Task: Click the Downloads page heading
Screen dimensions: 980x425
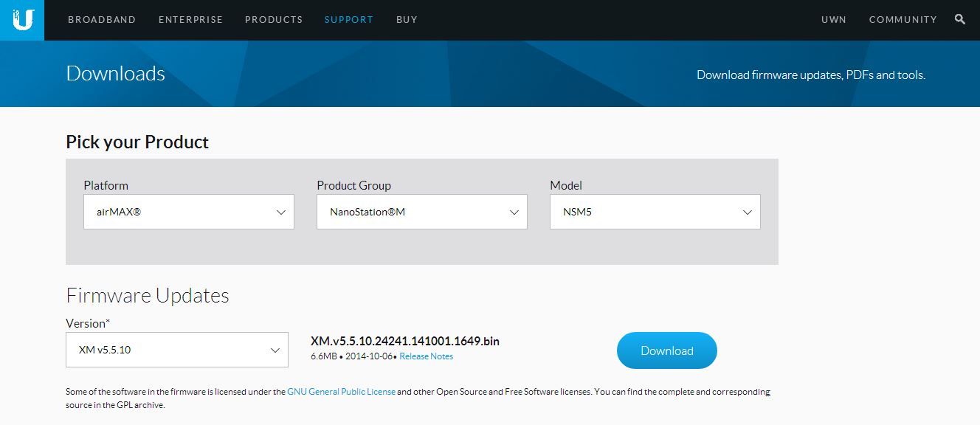Action: tap(116, 74)
